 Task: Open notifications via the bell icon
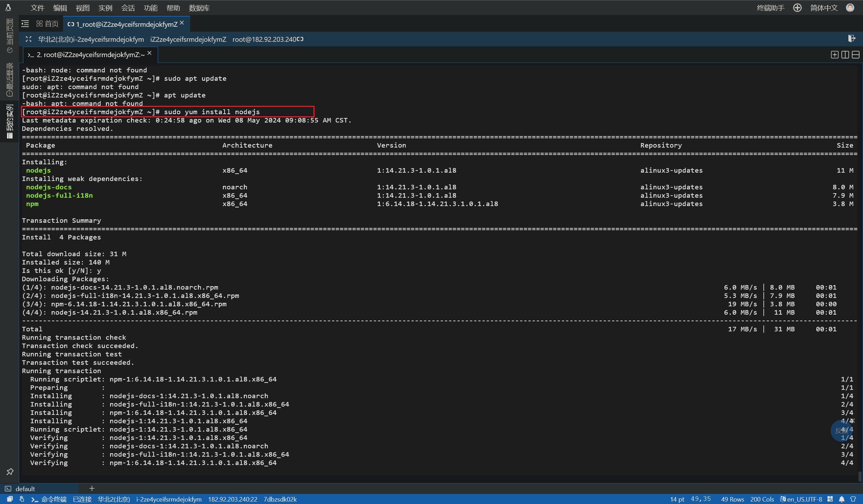tap(842, 499)
